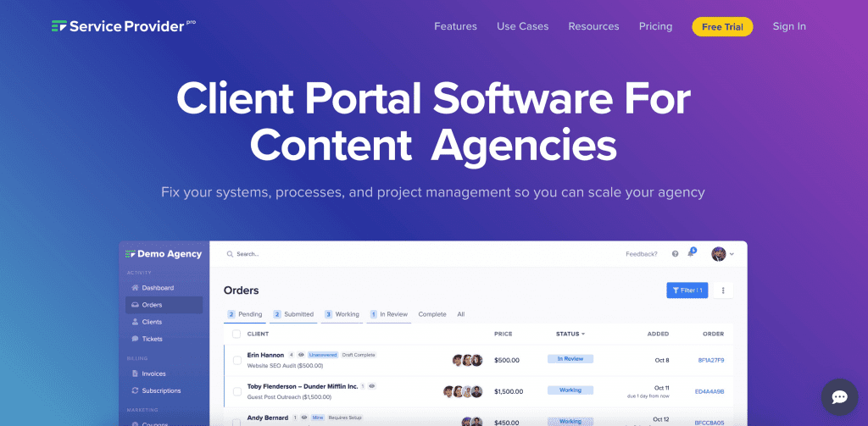The width and height of the screenshot is (868, 426).
Task: Click Toby Flenderson's message count badge
Action: (363, 386)
